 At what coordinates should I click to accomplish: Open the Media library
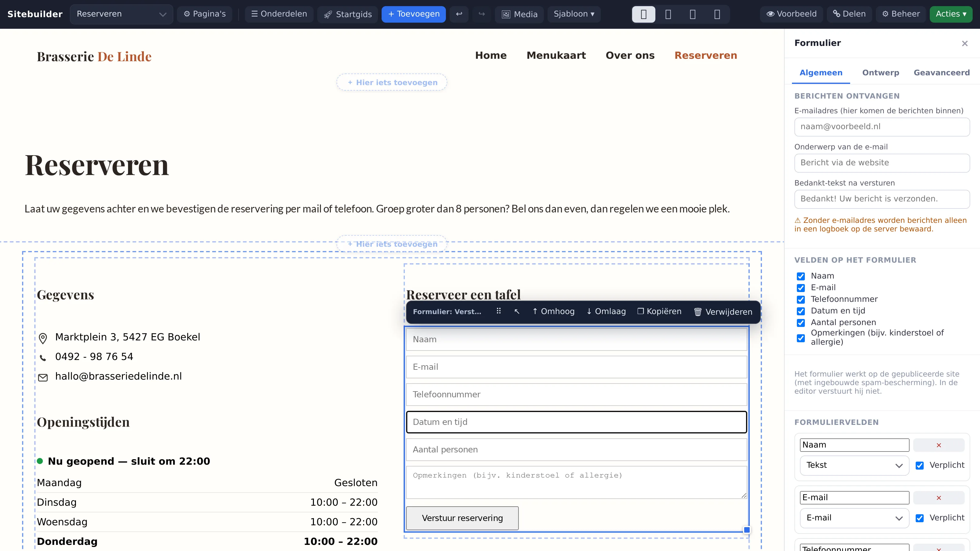point(519,14)
